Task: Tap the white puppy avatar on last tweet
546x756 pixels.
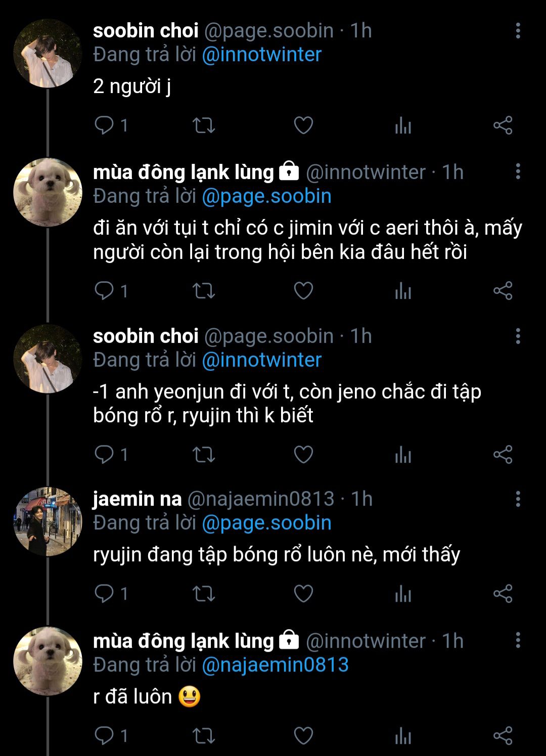Action: 48,662
